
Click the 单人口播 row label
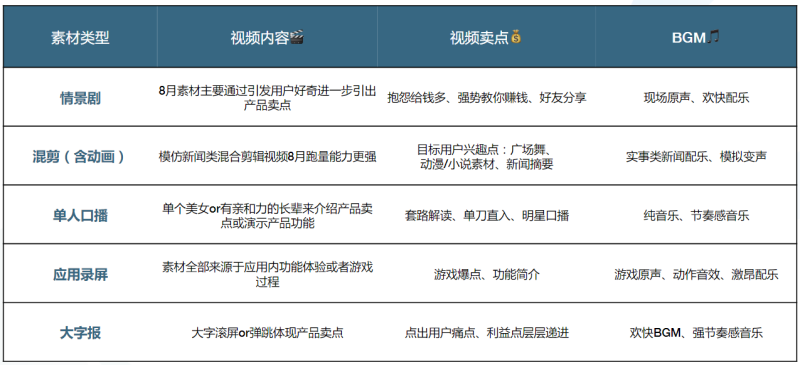80,215
